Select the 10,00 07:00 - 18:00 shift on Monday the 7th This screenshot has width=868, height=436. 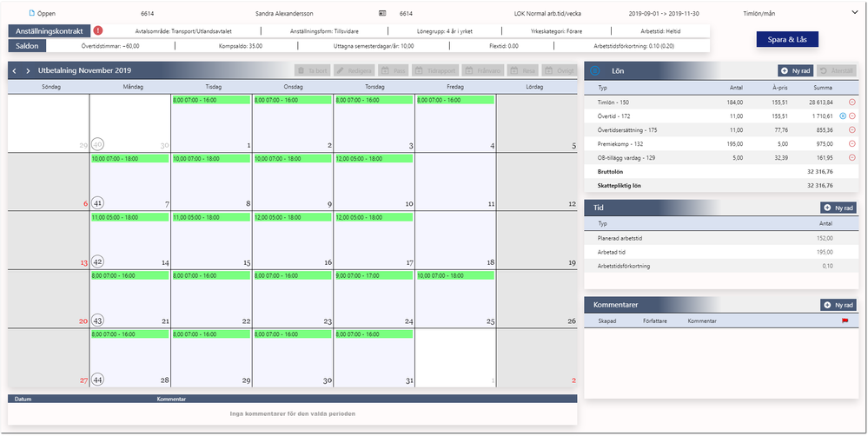click(x=130, y=159)
